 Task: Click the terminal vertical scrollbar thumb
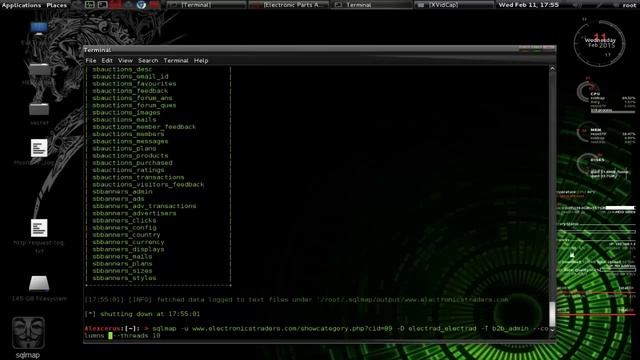tap(552, 314)
